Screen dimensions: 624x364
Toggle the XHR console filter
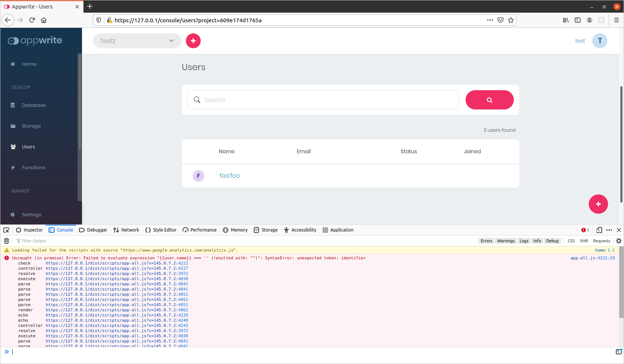pyautogui.click(x=584, y=241)
